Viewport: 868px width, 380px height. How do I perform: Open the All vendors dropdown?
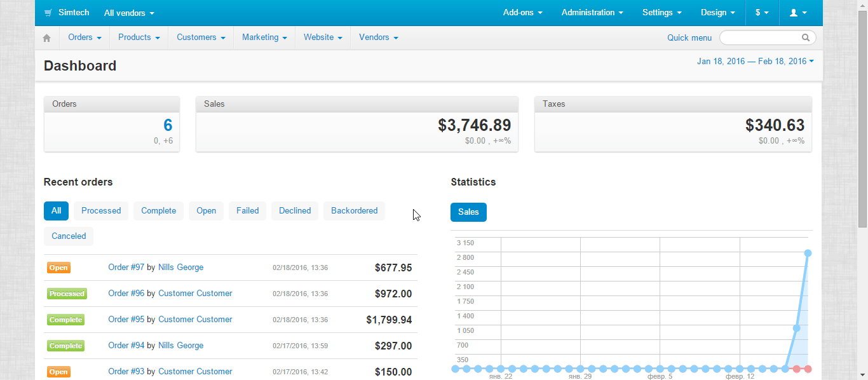click(129, 13)
